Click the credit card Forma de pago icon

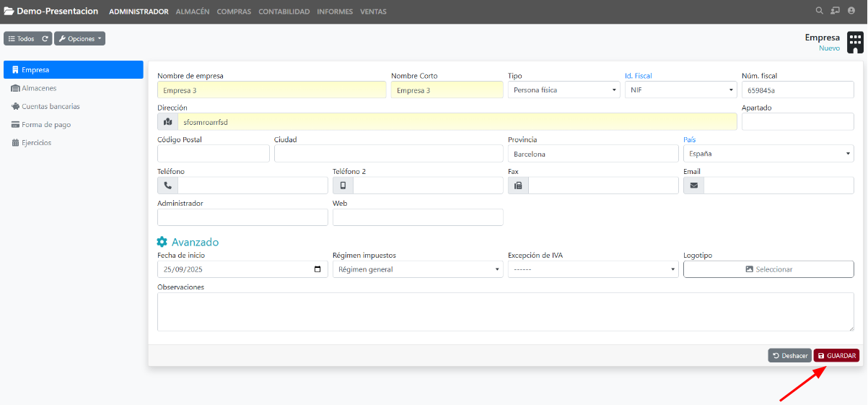click(x=15, y=124)
